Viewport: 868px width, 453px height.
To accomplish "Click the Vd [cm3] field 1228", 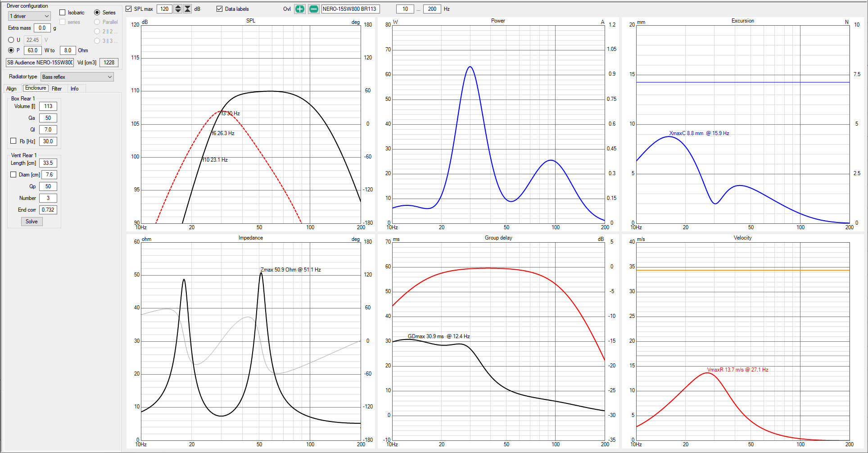I will coord(109,63).
